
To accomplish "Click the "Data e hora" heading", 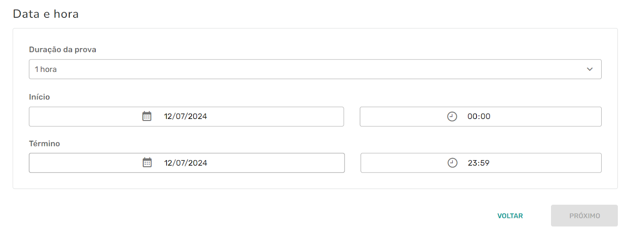I will 45,14.
